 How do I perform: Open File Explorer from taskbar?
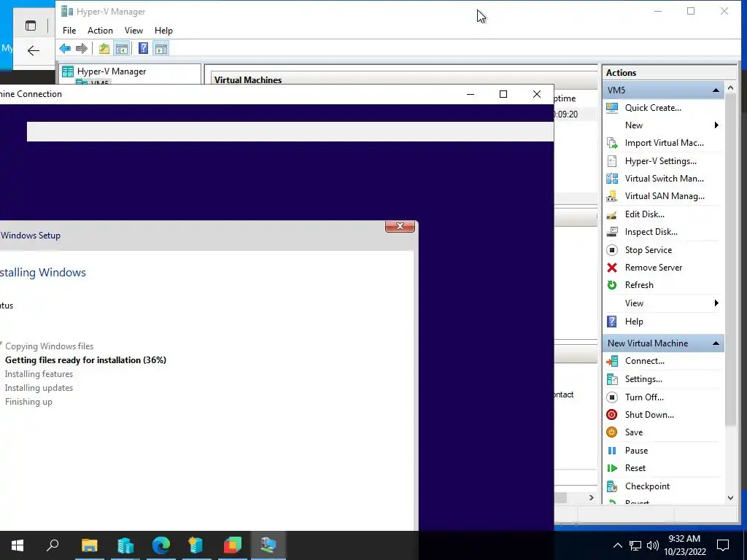click(x=89, y=545)
